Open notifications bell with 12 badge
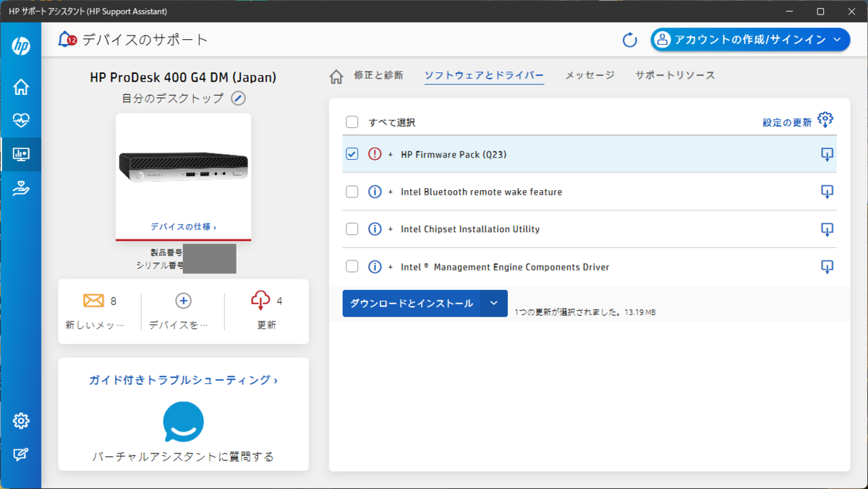 point(67,40)
